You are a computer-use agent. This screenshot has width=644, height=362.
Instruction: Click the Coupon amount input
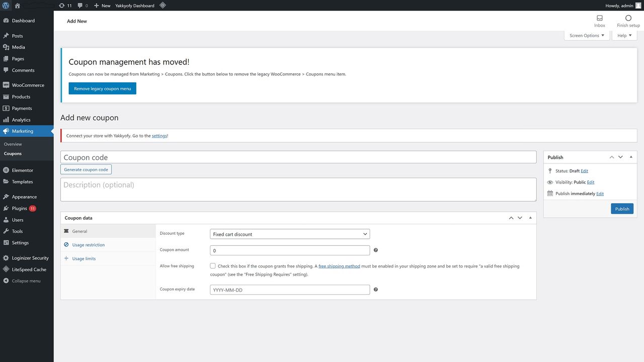(x=290, y=250)
